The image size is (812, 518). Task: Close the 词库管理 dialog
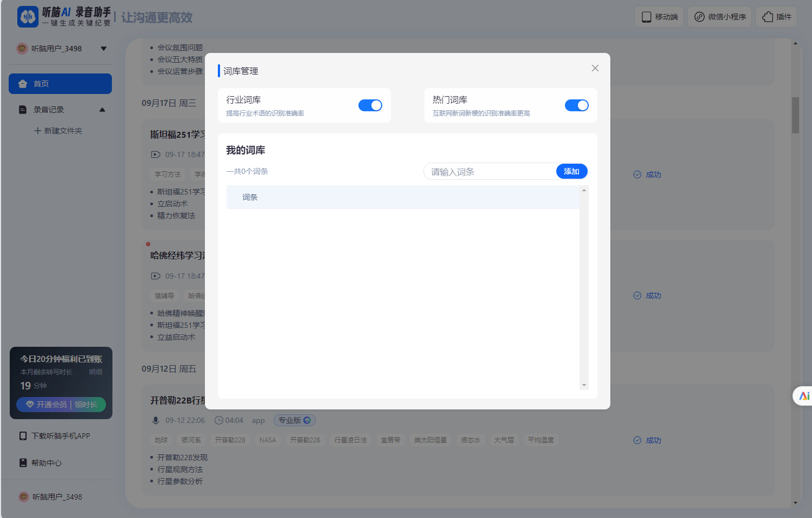[595, 68]
